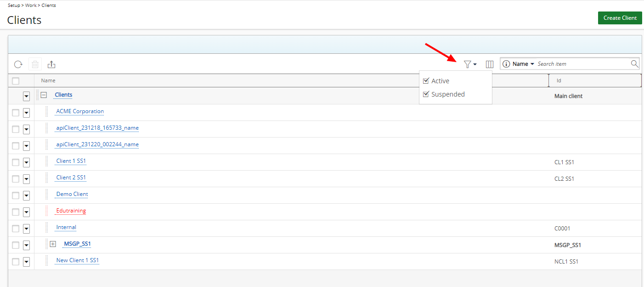Click the drag handle beside ACME Corporation

click(x=46, y=111)
